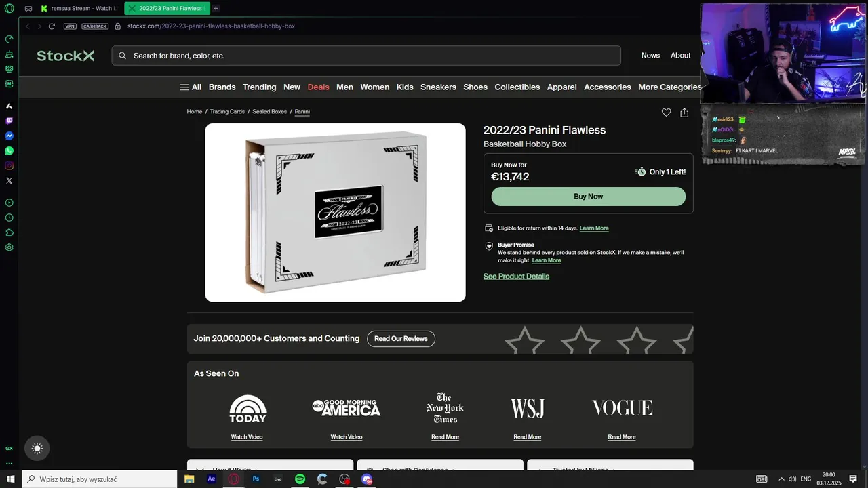Click Learn More under Buyer Promise
This screenshot has width=868, height=488.
click(x=547, y=260)
